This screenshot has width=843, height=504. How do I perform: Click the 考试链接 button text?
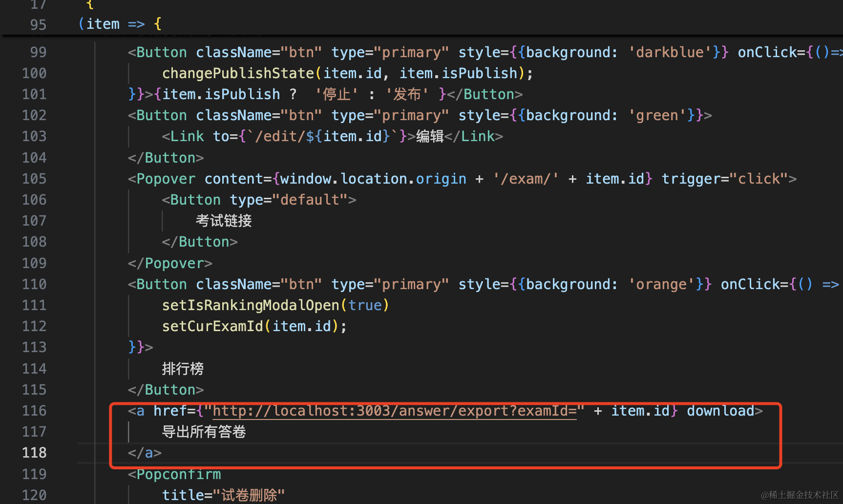point(224,221)
